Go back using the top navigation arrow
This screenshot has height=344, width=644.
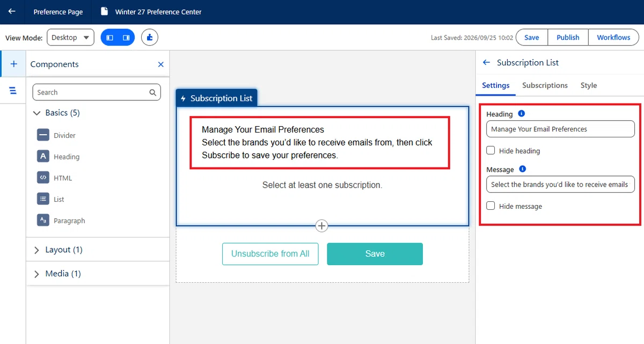coord(12,11)
